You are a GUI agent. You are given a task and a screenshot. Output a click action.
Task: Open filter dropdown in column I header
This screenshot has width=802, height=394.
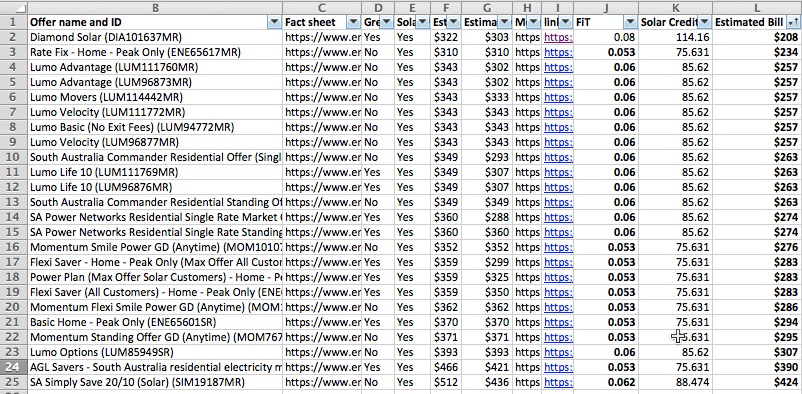point(565,22)
